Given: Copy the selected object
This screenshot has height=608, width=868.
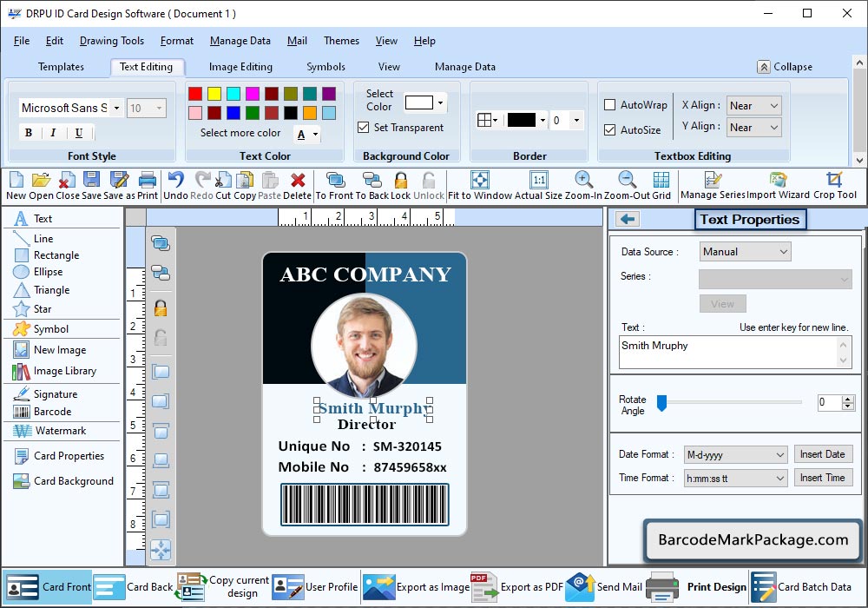Looking at the screenshot, I should [245, 186].
